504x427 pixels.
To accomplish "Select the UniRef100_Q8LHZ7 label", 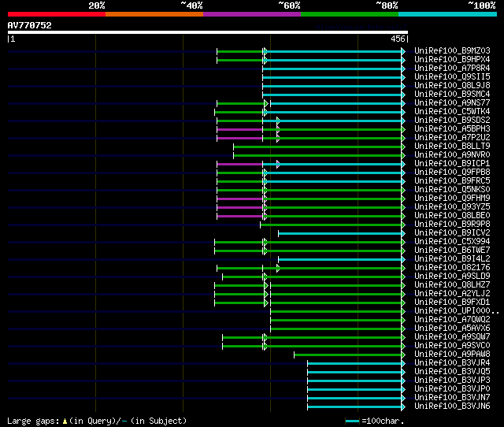I will (x=452, y=285).
